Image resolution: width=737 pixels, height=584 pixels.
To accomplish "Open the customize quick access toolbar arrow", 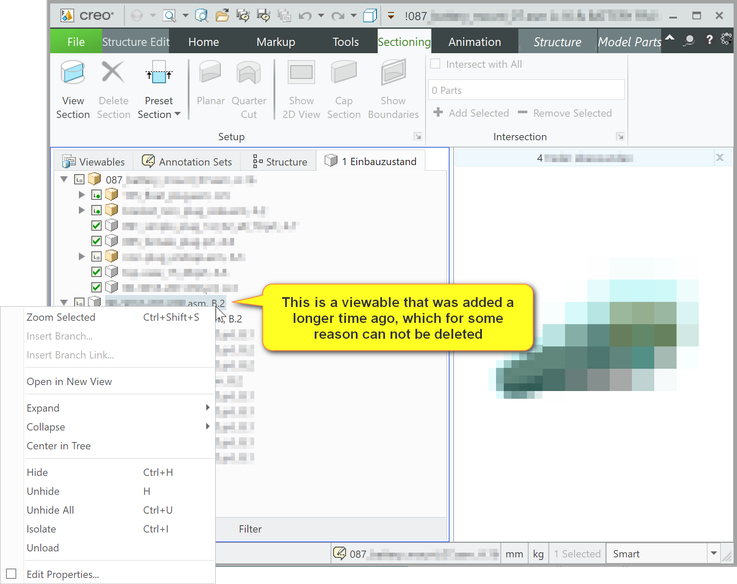I will click(x=391, y=16).
